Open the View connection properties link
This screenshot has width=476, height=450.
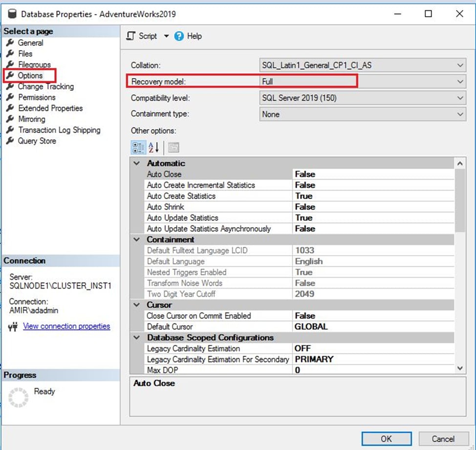(x=66, y=326)
